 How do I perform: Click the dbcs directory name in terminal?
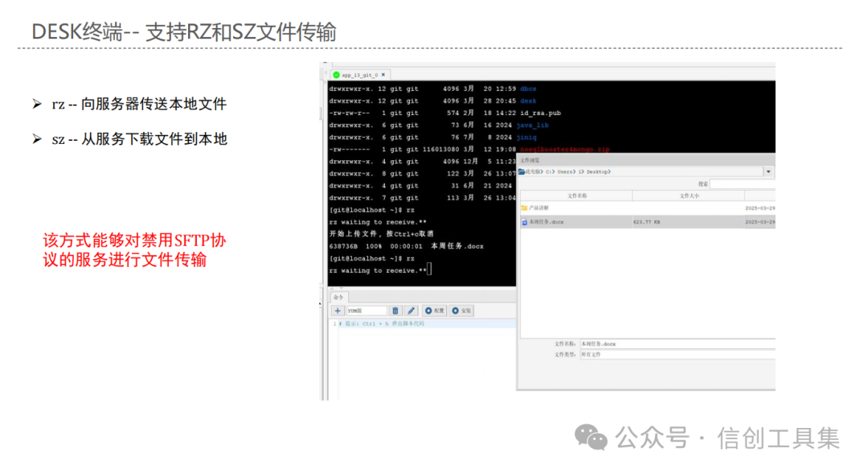tap(528, 88)
